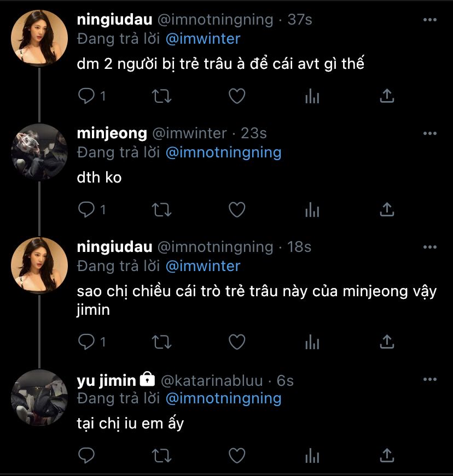Share yu jimin's tweet
This screenshot has height=476, width=453.
[x=387, y=455]
